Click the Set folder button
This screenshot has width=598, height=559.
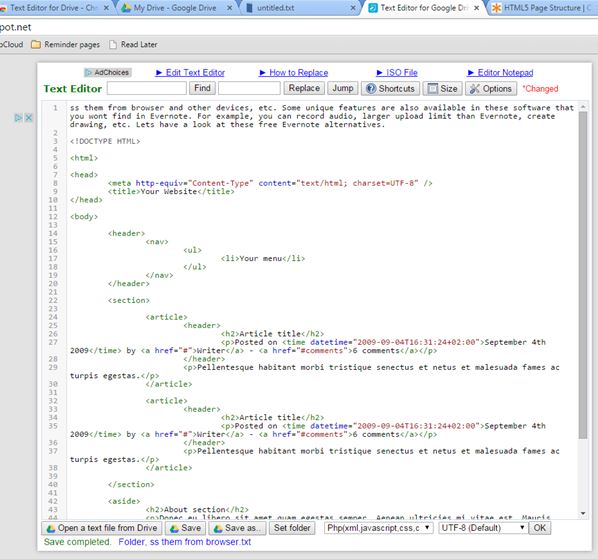(292, 528)
